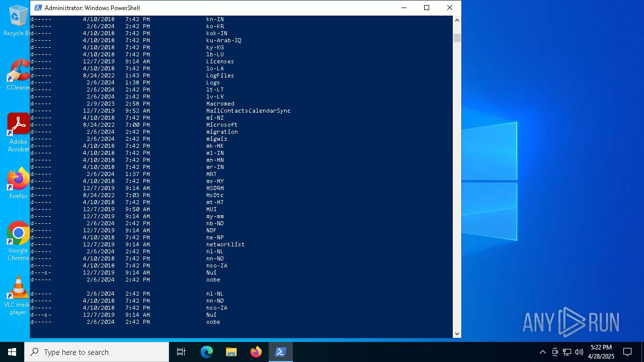Click the Administrator: Windows PowerShell title text

pos(92,8)
